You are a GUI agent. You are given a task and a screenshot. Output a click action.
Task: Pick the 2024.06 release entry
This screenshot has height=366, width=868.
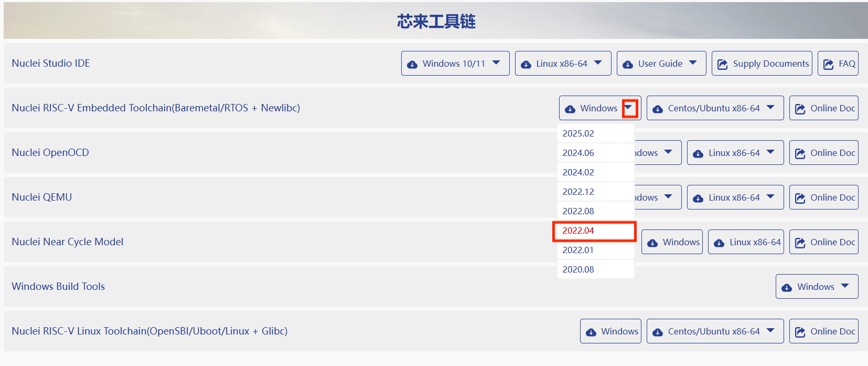[x=578, y=153]
